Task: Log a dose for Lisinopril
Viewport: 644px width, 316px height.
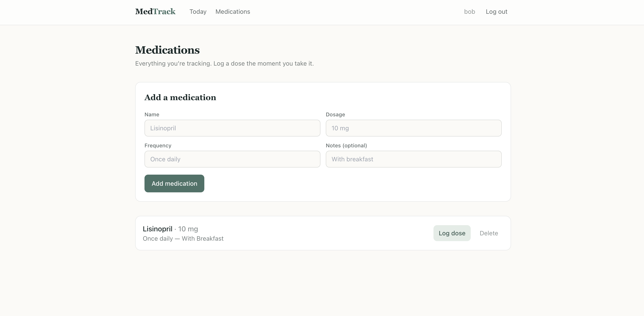Action: click(452, 233)
